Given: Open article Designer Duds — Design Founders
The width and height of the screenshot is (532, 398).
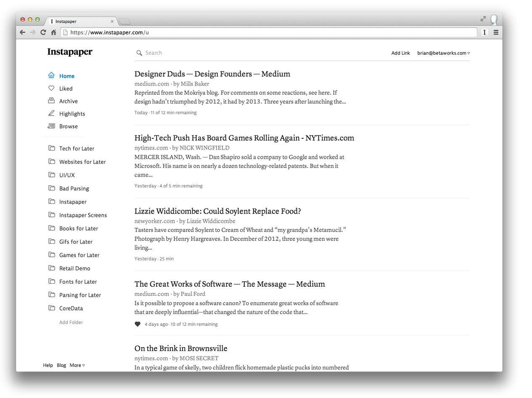Looking at the screenshot, I should coord(212,74).
